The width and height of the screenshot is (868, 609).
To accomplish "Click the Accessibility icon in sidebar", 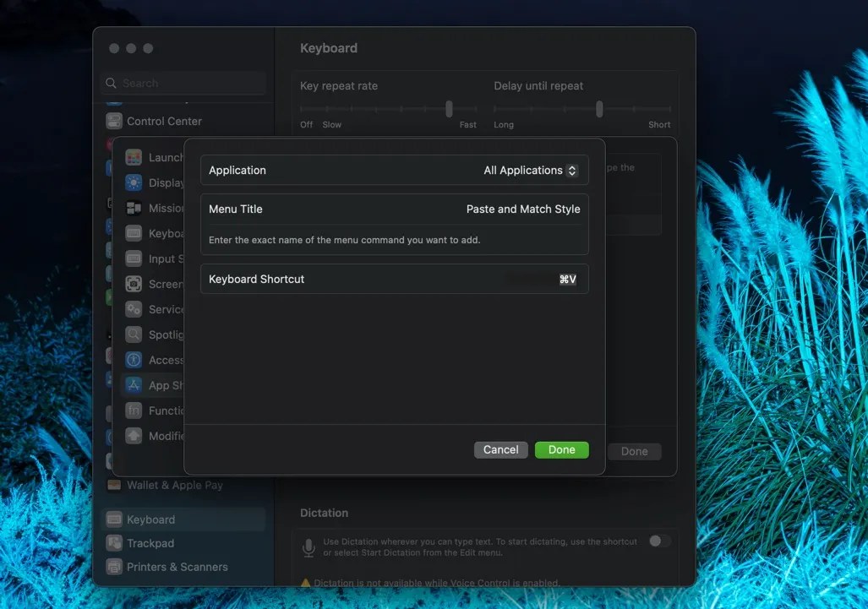I will (x=134, y=360).
